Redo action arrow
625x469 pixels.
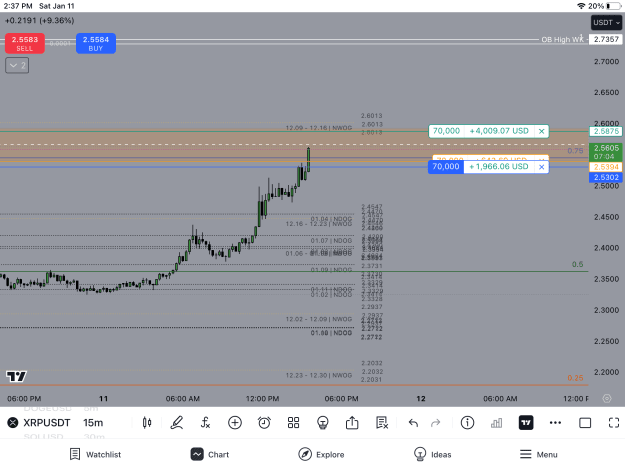pyautogui.click(x=435, y=423)
